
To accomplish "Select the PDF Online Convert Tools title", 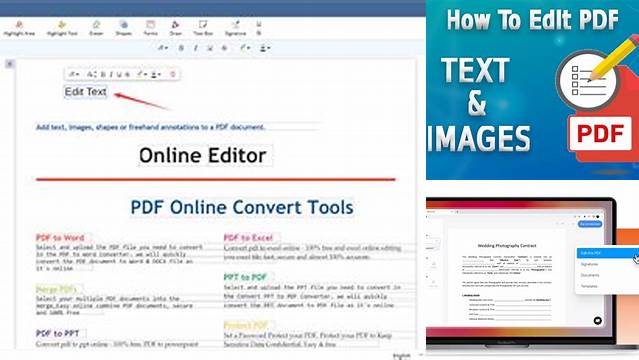I will click(x=242, y=207).
